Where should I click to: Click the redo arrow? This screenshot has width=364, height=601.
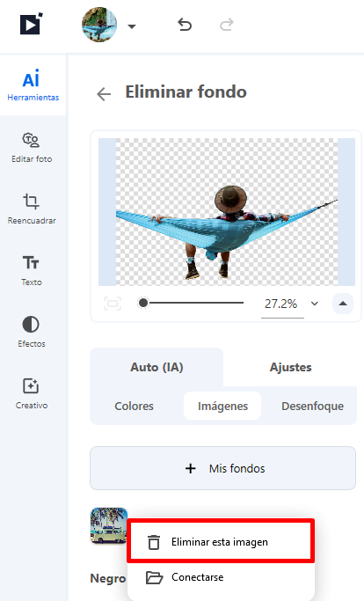227,26
